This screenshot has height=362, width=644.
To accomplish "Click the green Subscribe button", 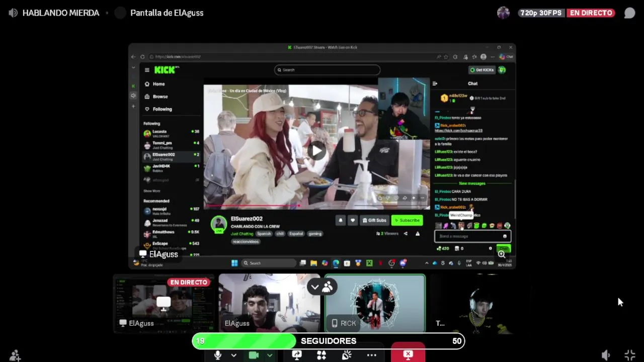I will point(407,220).
